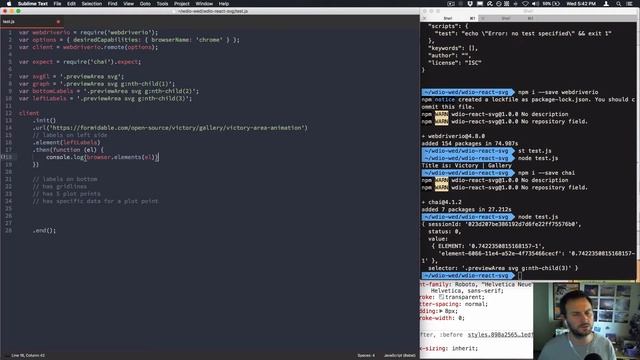This screenshot has height=360, width=640.
Task: Open the Window menu
Action: pyautogui.click(x=204, y=4)
